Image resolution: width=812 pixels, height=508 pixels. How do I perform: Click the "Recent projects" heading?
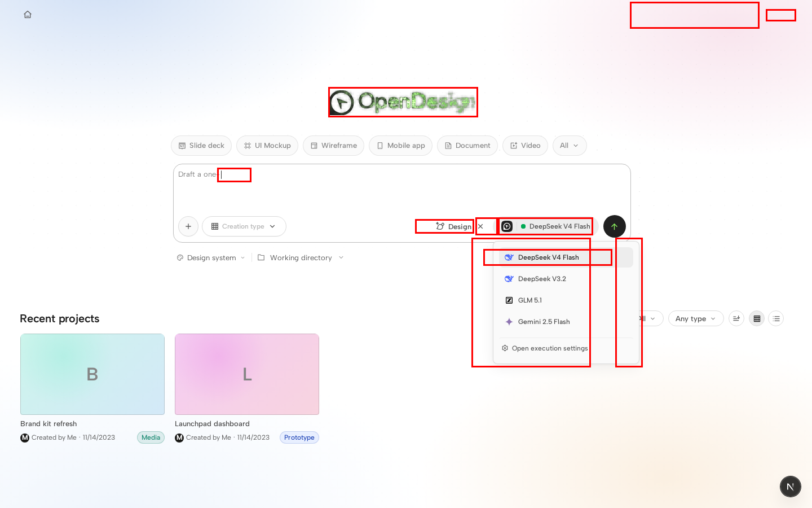click(60, 318)
